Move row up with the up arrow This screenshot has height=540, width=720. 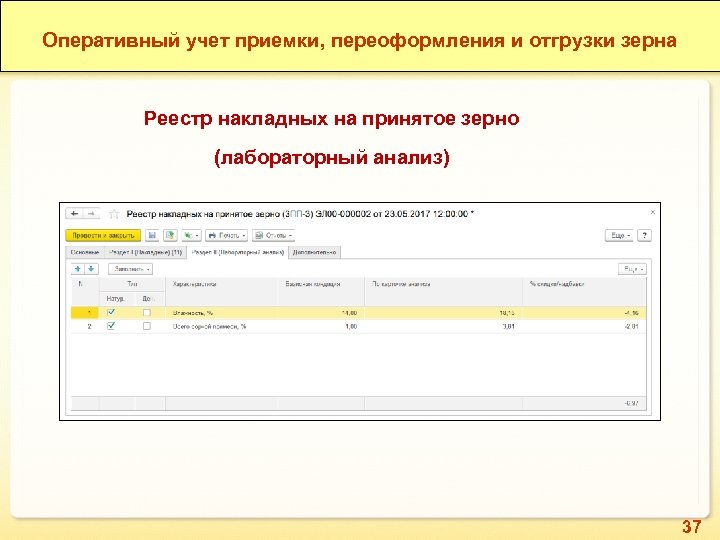point(78,269)
